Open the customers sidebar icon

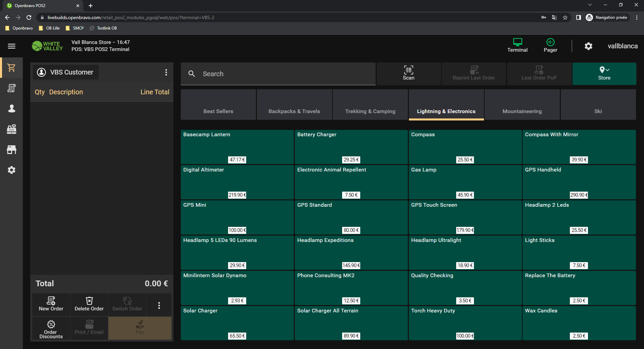[11, 108]
